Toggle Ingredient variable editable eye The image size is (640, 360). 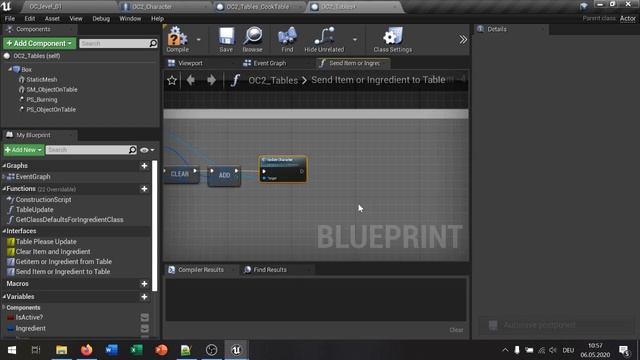click(144, 329)
